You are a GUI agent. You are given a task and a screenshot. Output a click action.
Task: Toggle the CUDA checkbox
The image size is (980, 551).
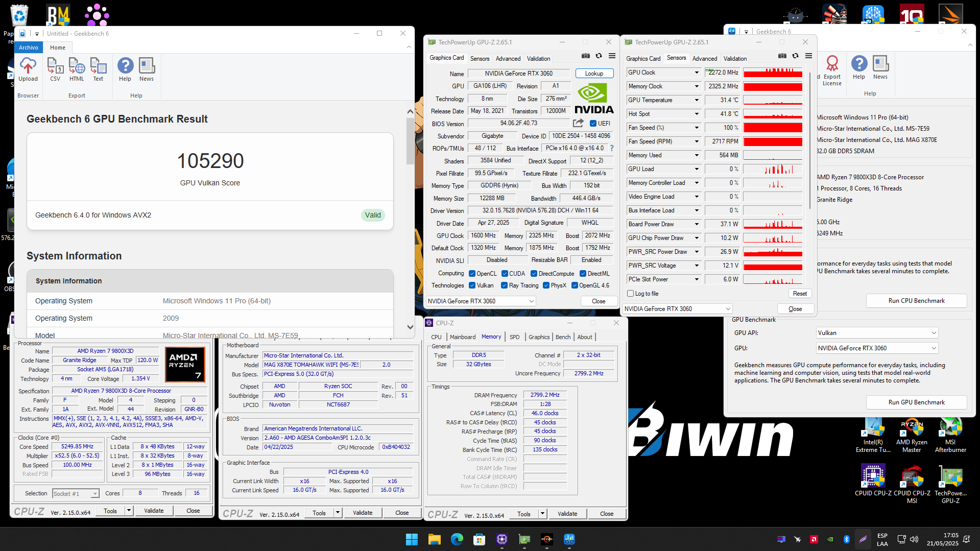[505, 274]
